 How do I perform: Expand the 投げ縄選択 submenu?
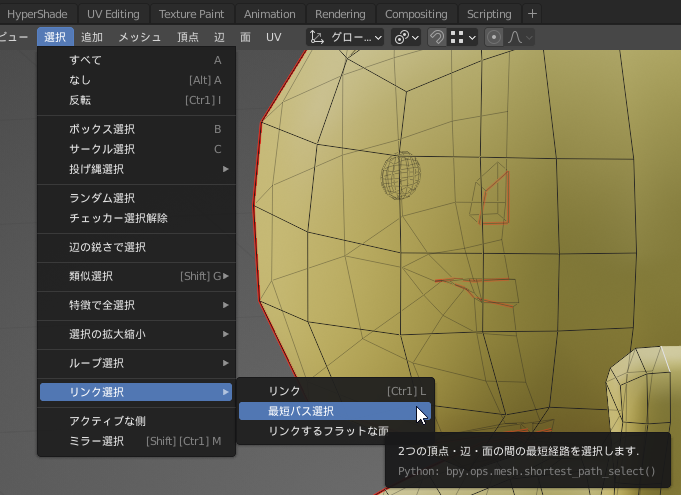click(97, 169)
